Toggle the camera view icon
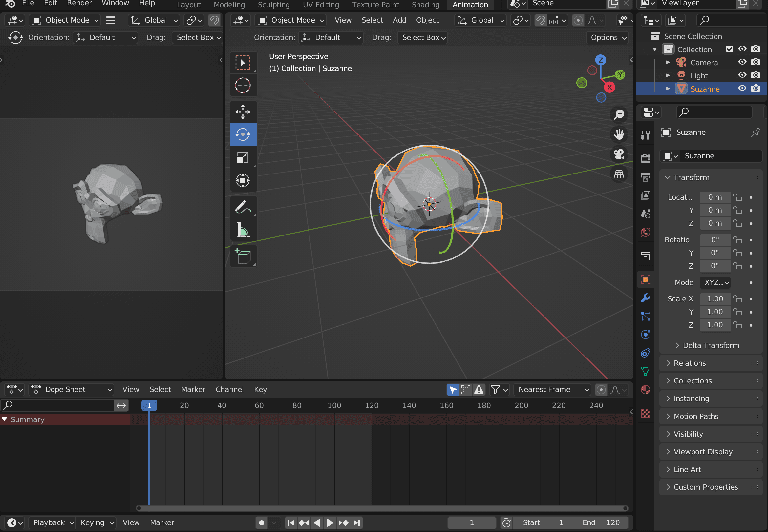 click(x=619, y=154)
